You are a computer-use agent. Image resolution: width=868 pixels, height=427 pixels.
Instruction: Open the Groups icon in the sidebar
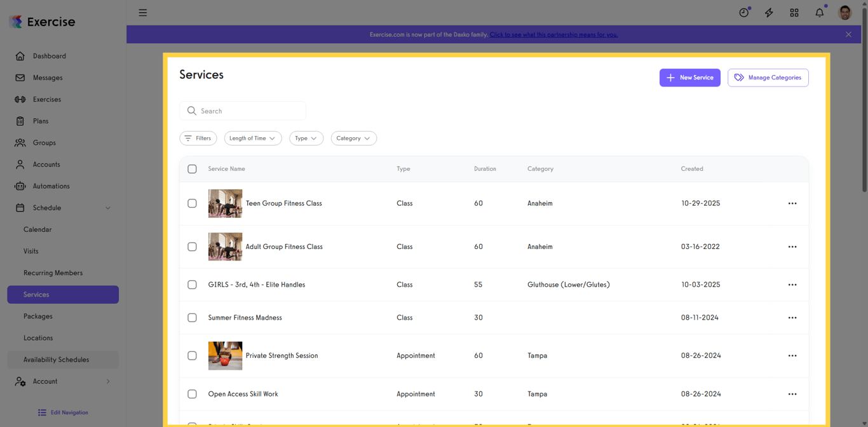20,142
